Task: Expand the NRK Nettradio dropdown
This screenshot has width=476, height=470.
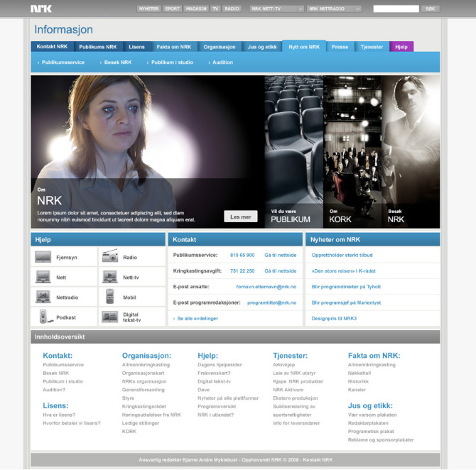Action: point(357,9)
